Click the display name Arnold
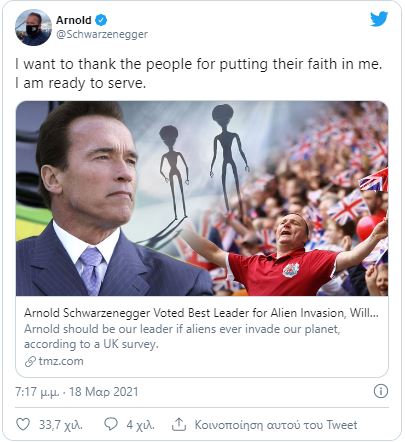The height and width of the screenshot is (442, 405). point(74,20)
